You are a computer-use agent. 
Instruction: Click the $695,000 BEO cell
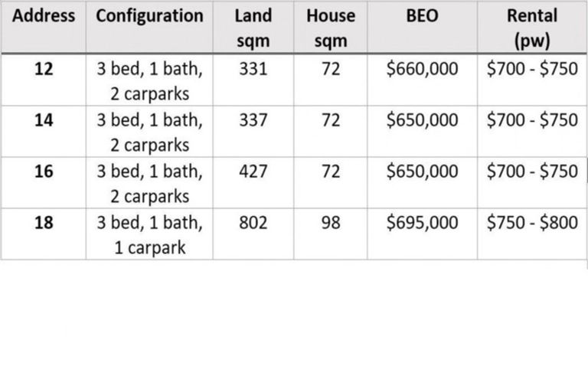423,223
